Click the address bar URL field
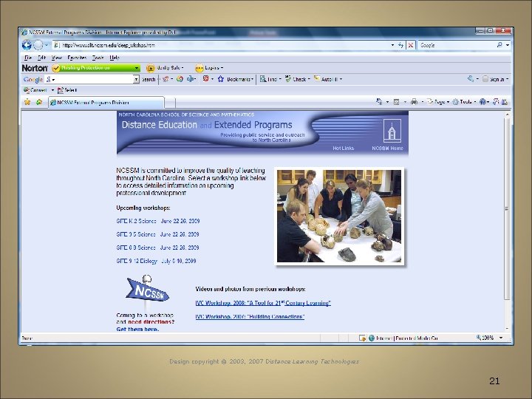532x399 pixels. pyautogui.click(x=220, y=45)
